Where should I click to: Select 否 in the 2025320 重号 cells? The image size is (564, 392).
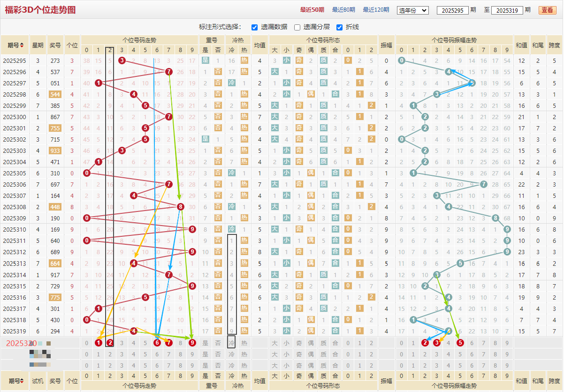coord(218,343)
